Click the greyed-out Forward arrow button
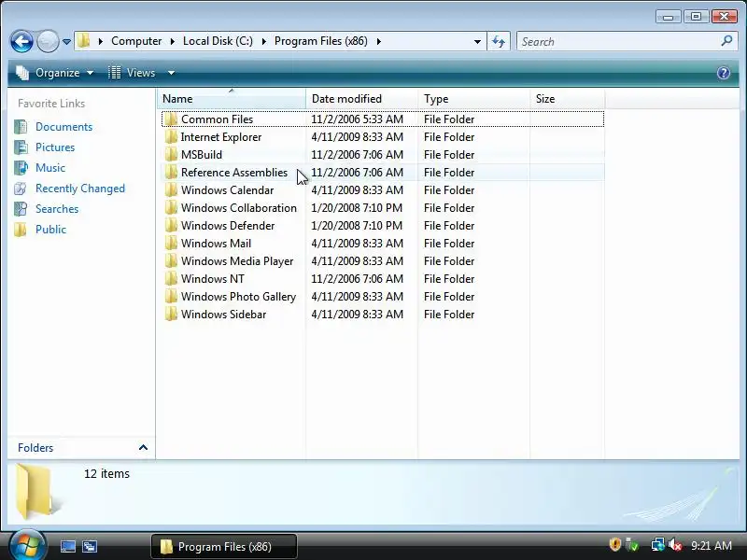This screenshot has height=560, width=747. click(x=48, y=41)
